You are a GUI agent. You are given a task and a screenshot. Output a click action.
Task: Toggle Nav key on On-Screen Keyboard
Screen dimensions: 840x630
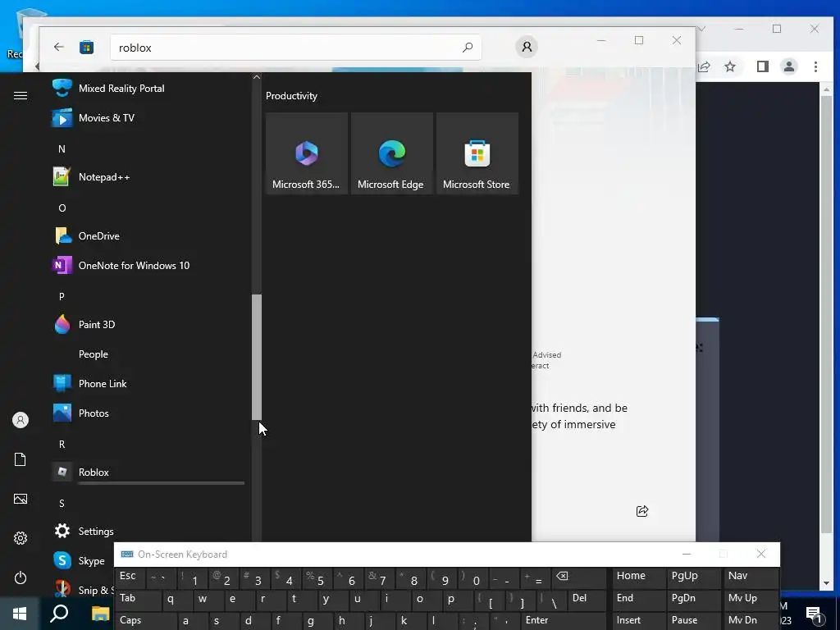(751, 577)
